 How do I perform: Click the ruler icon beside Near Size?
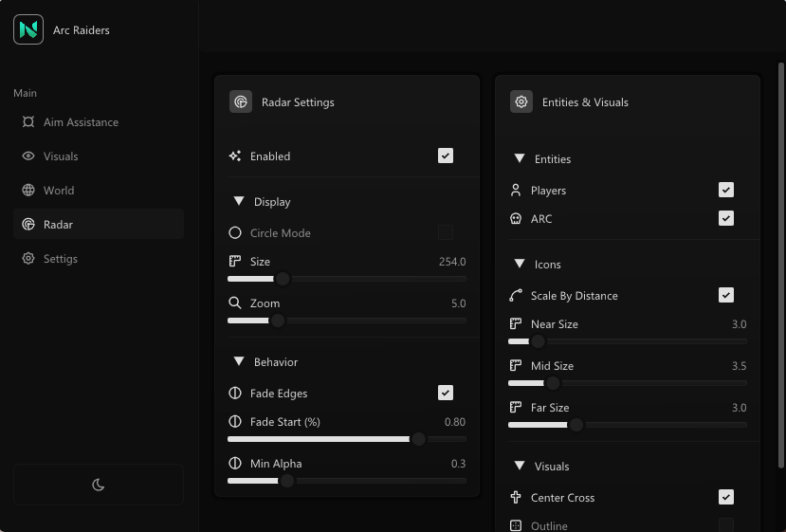(516, 324)
